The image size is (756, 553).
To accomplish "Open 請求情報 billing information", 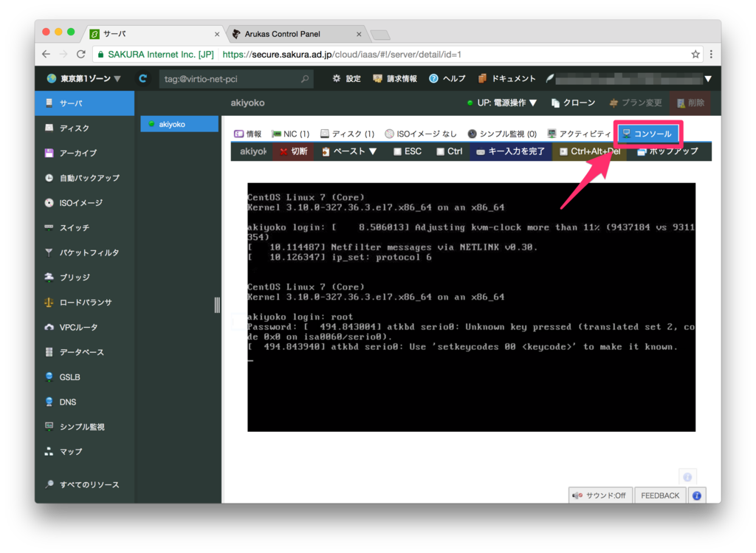I will [395, 78].
